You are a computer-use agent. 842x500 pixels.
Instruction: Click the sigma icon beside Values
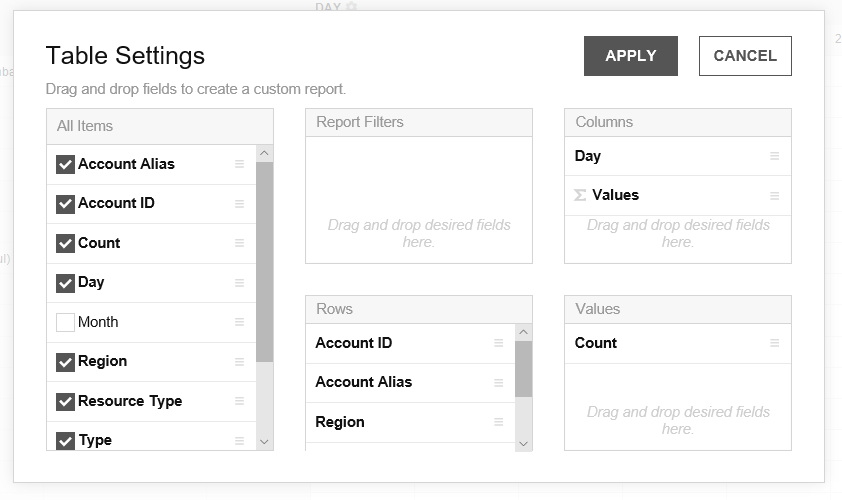(580, 196)
